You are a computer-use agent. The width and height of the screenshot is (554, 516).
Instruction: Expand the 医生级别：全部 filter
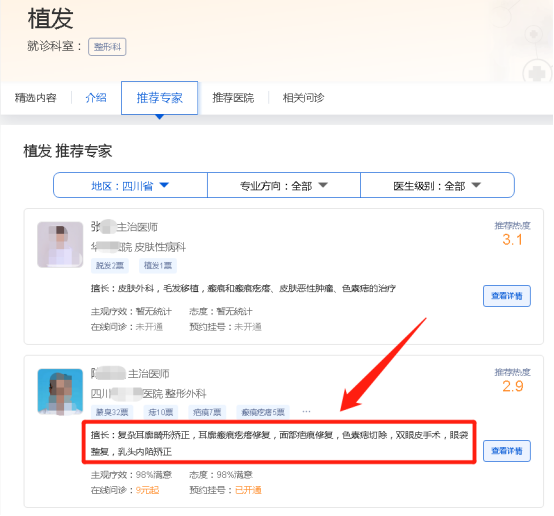pos(437,185)
